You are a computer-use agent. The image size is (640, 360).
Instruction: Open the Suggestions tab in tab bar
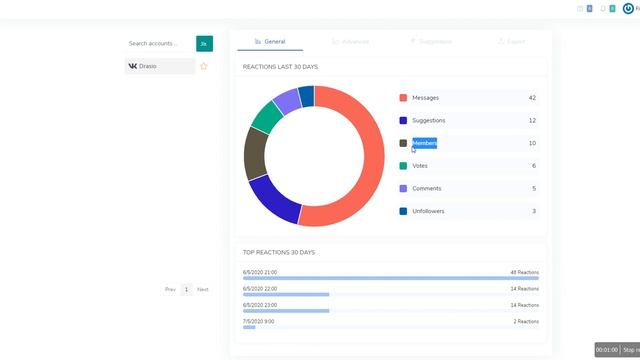click(431, 42)
